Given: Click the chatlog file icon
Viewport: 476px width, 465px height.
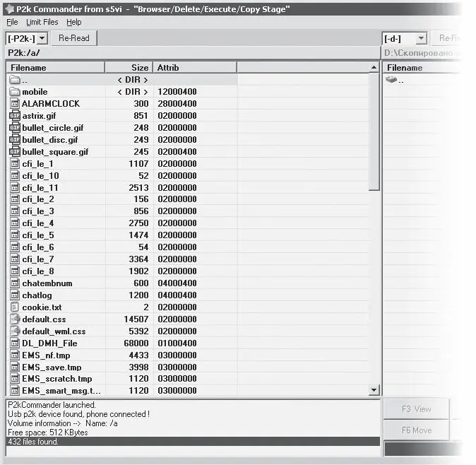Looking at the screenshot, I should pos(15,295).
